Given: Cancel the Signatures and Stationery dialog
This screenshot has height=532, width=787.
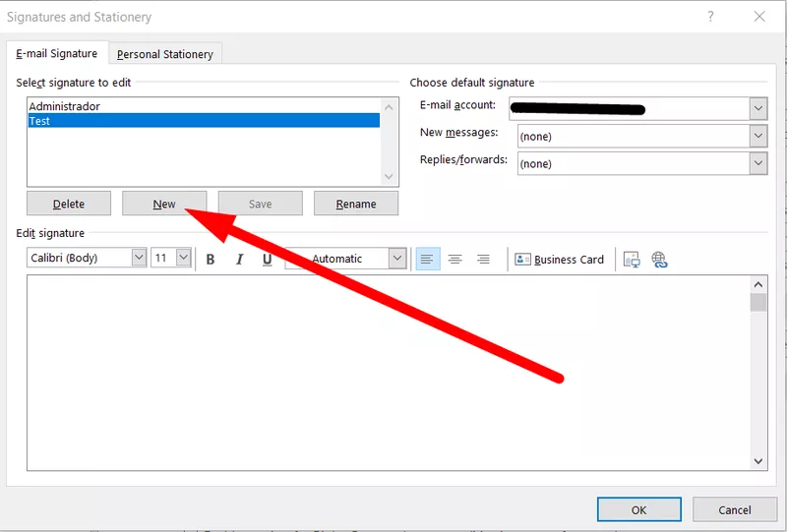Looking at the screenshot, I should pos(735,510).
